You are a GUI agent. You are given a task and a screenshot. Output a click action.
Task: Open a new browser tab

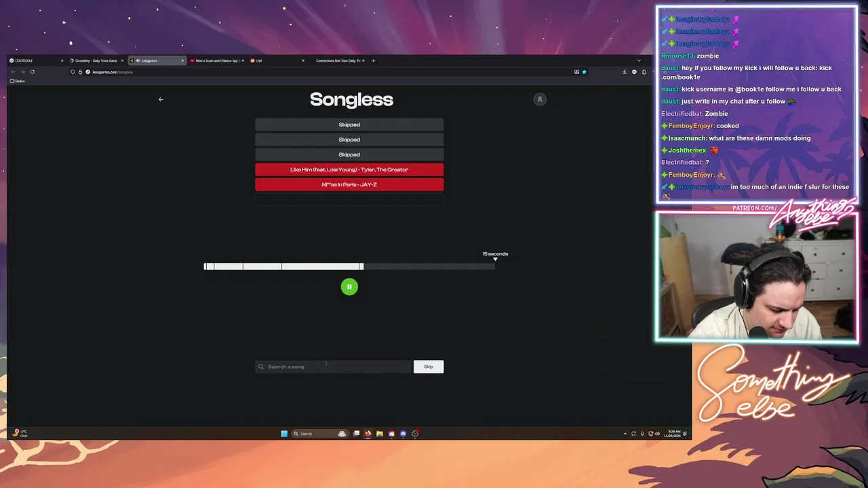[373, 60]
